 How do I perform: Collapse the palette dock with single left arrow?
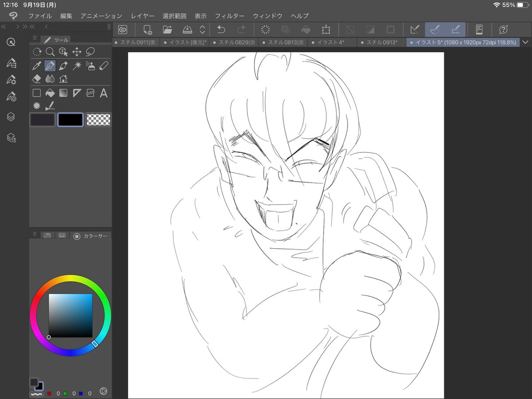point(47,27)
